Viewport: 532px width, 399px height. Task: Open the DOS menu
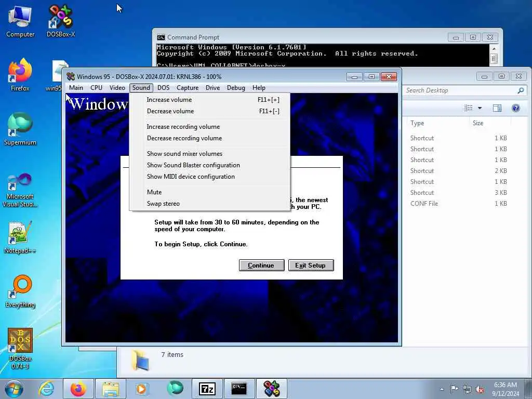(163, 87)
